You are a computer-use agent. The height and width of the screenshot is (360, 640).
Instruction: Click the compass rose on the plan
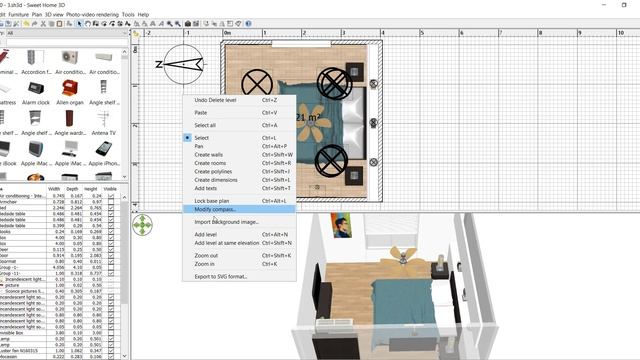pyautogui.click(x=182, y=64)
